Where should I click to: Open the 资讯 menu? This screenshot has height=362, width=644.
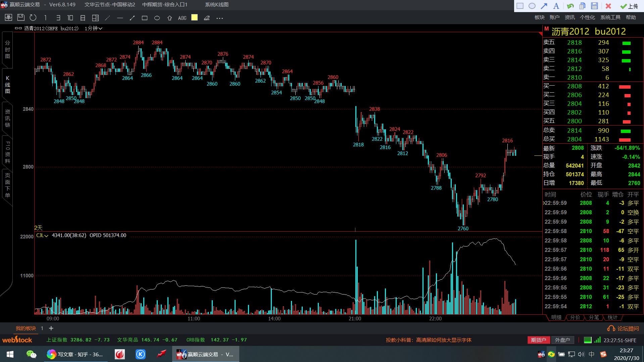(x=569, y=17)
